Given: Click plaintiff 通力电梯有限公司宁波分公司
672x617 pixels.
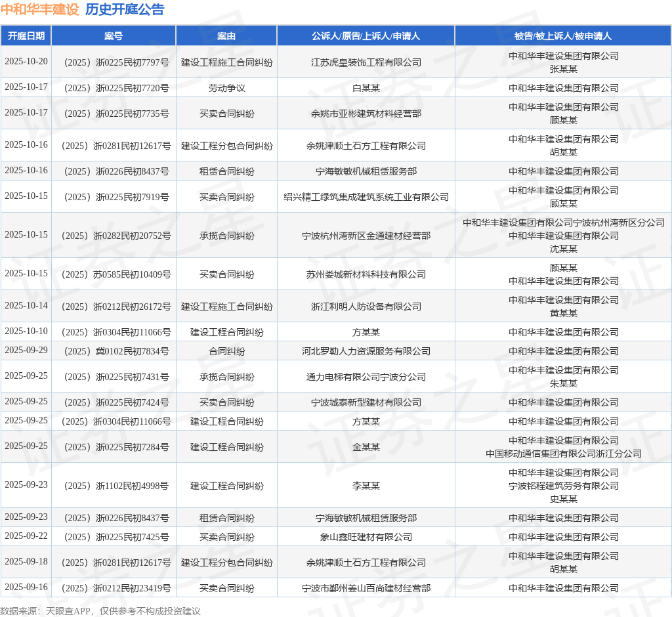Looking at the screenshot, I should click(x=366, y=377).
